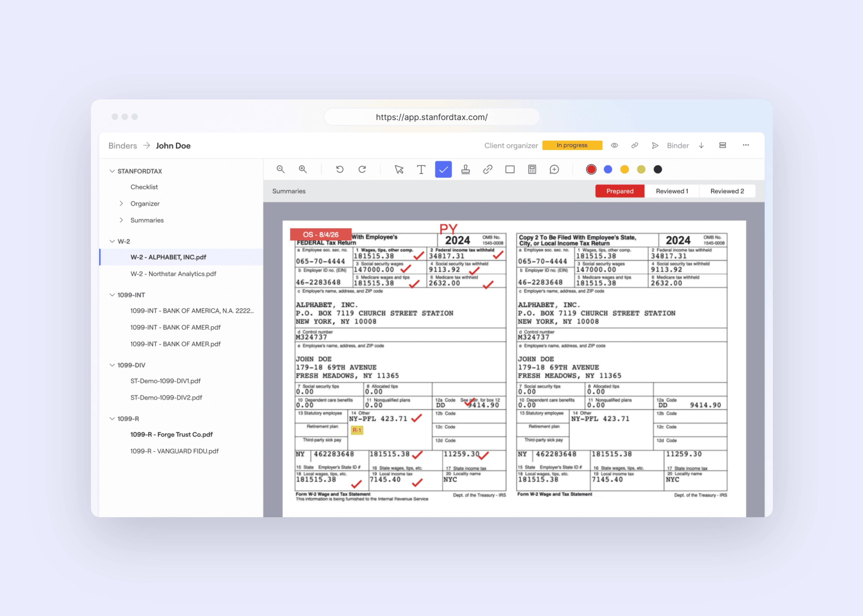Collapse the W-2 folder
This screenshot has width=863, height=616.
[x=112, y=241]
